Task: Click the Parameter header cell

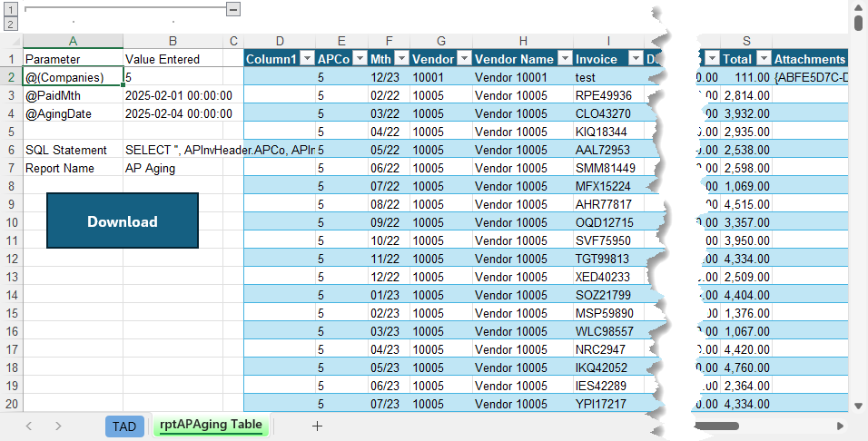Action: [x=73, y=59]
